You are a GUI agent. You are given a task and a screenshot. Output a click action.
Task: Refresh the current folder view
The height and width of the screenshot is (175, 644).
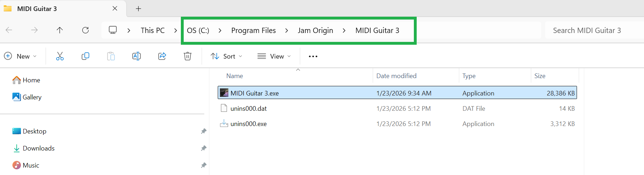(85, 30)
